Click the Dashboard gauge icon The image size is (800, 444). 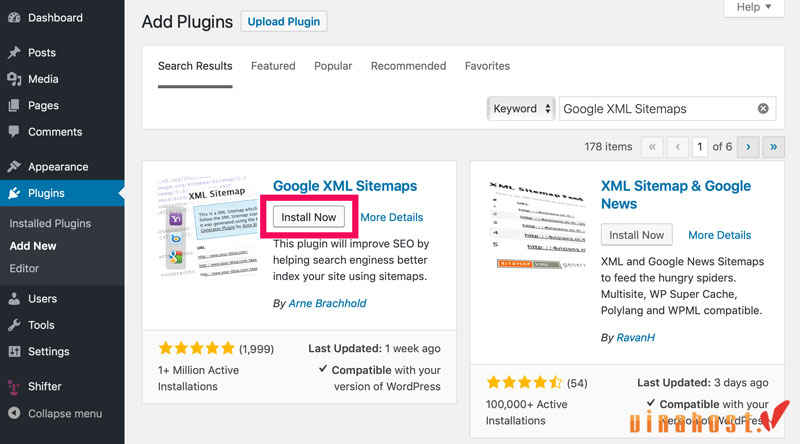click(14, 18)
